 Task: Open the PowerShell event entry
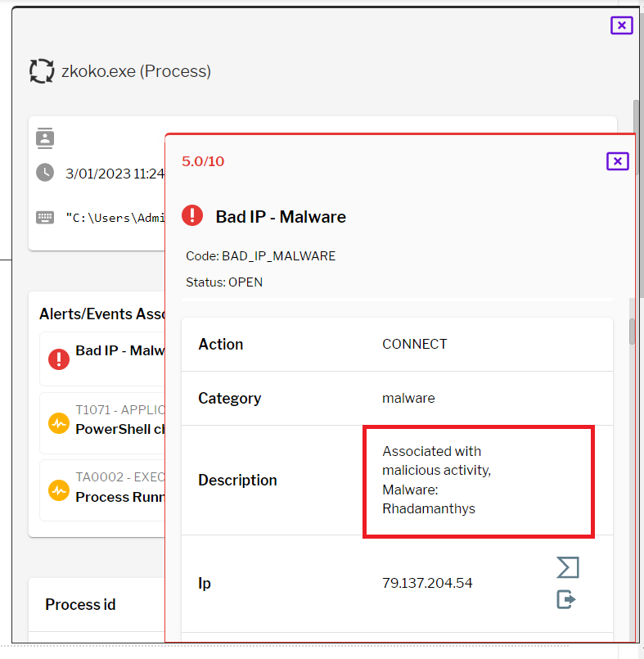[120, 428]
